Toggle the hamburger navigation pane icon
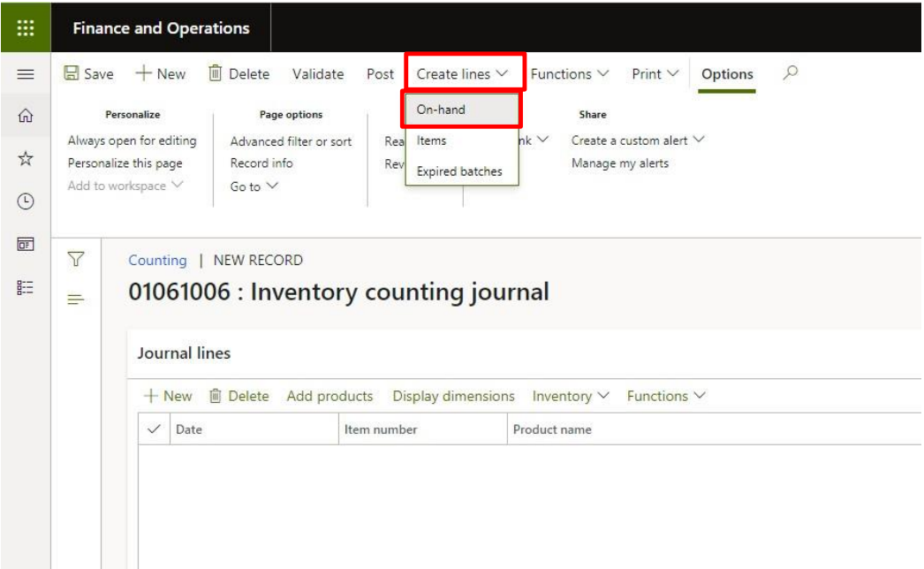The width and height of the screenshot is (924, 569). coord(26,75)
